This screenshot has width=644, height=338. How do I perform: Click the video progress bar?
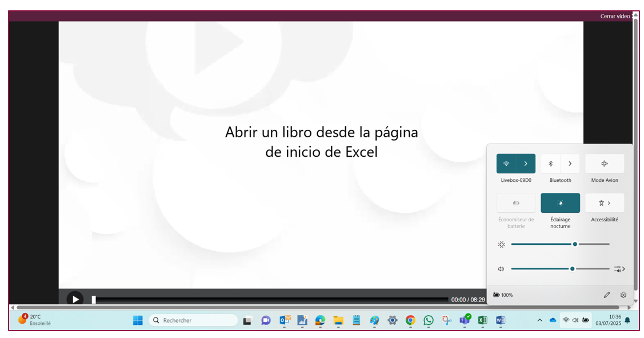tap(271, 300)
